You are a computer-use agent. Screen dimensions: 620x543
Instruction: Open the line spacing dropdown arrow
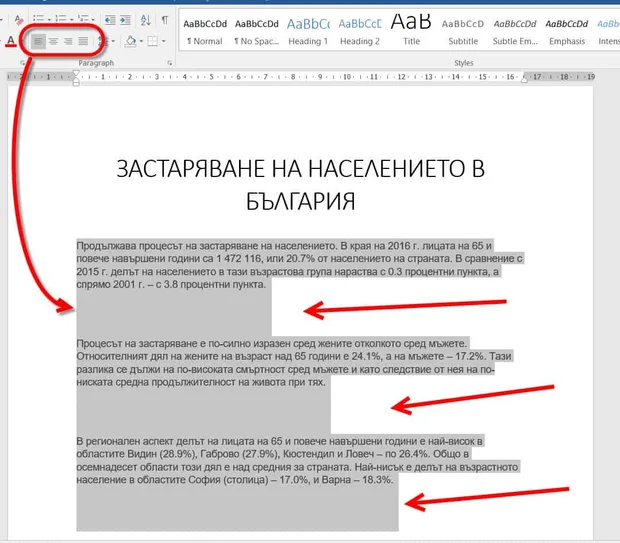click(x=113, y=41)
